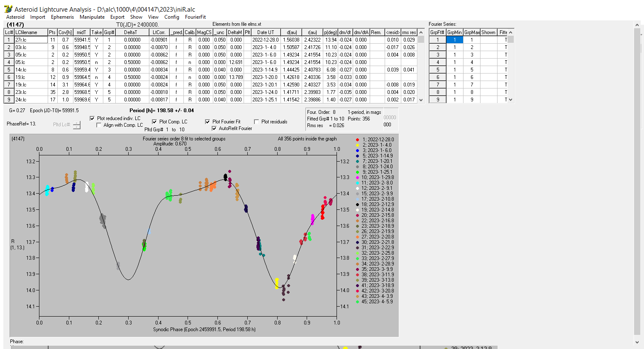Viewport: 644px width, 349px height.
Task: Toggle Plot Fourier Fit checkbox
Action: (207, 122)
